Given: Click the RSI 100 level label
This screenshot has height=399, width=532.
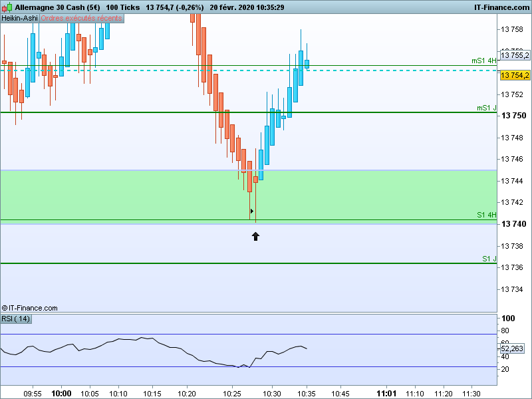Looking at the screenshot, I should tap(508, 319).
